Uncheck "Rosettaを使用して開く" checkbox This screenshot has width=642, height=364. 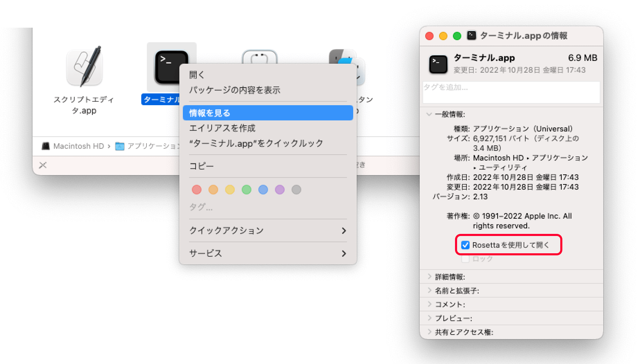[x=465, y=245]
